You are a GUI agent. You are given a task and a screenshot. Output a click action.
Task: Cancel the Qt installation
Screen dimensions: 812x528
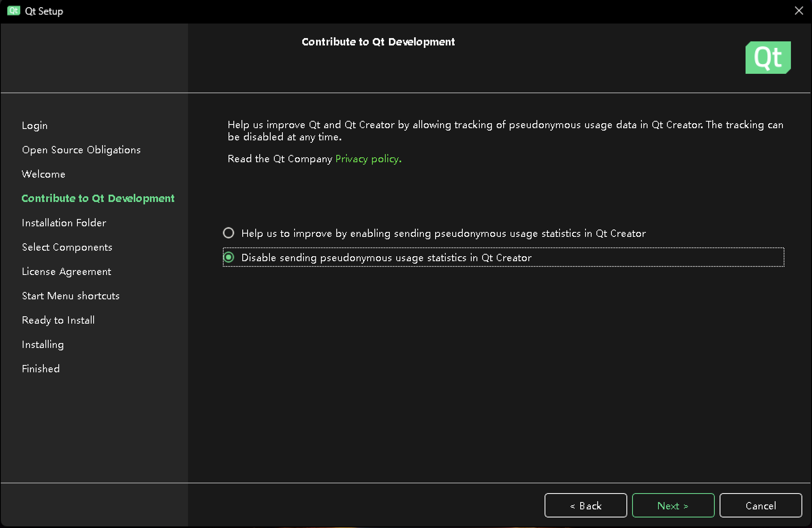click(x=761, y=505)
